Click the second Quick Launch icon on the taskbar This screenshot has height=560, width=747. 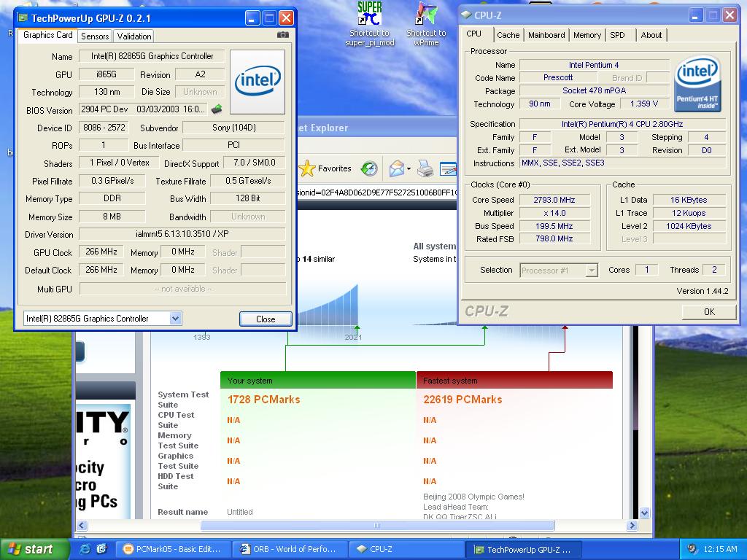click(x=101, y=549)
